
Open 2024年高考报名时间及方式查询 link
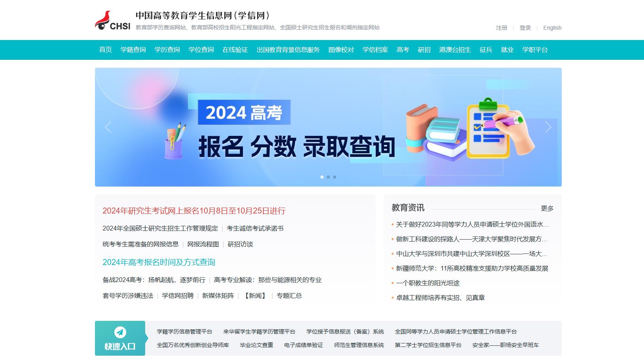pyautogui.click(x=159, y=262)
